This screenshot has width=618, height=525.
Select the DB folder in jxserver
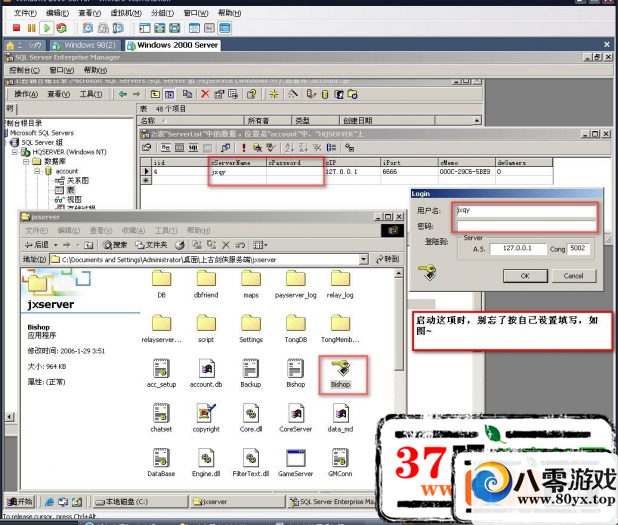[161, 284]
